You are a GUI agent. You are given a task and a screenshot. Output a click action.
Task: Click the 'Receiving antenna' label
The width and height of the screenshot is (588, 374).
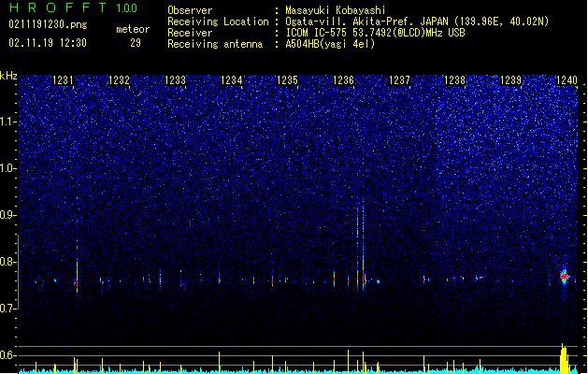215,44
